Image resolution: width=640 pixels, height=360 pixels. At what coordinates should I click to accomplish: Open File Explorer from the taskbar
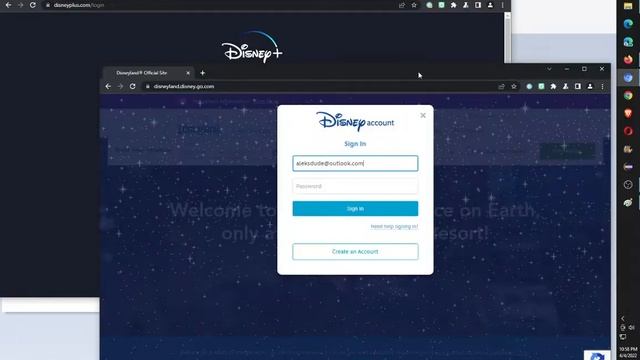tap(628, 6)
